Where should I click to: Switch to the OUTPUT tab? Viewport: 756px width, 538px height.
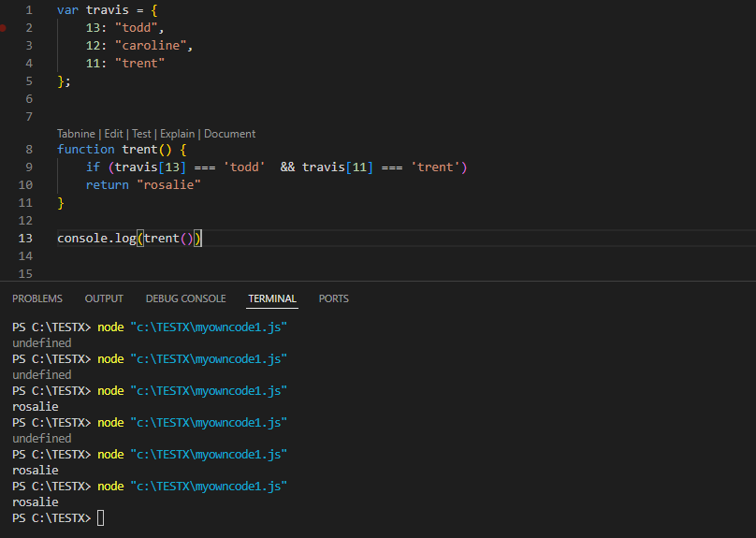click(x=104, y=298)
